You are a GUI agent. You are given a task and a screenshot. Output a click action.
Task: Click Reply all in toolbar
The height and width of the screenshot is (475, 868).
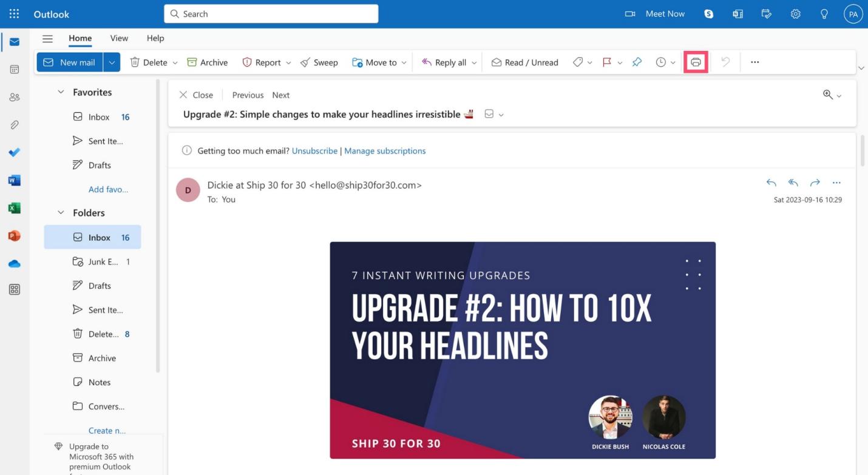pyautogui.click(x=444, y=62)
